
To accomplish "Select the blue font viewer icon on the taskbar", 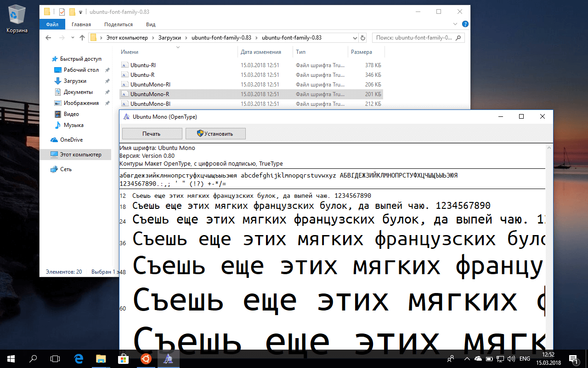I will [x=168, y=358].
